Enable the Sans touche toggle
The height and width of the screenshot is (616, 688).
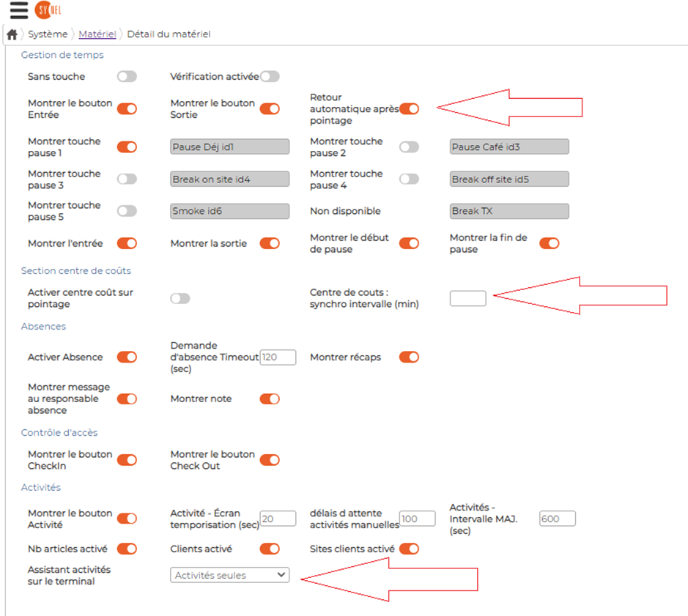(x=127, y=76)
